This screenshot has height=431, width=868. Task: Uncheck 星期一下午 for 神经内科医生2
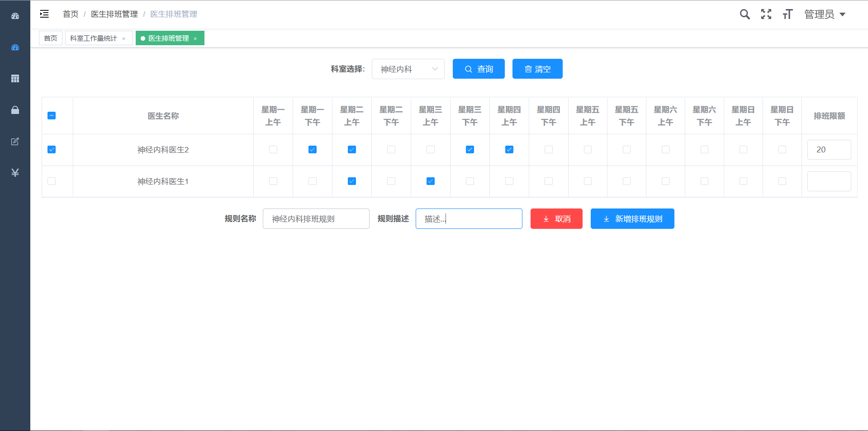point(313,150)
